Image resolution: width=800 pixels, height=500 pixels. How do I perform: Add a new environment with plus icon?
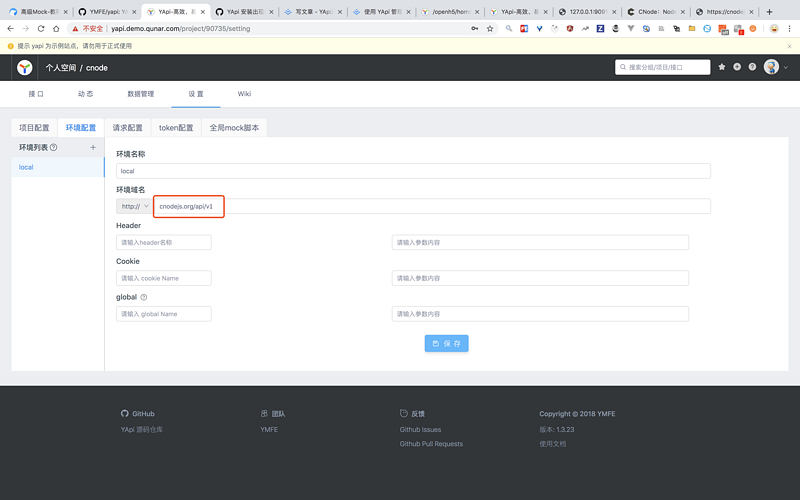[x=93, y=147]
